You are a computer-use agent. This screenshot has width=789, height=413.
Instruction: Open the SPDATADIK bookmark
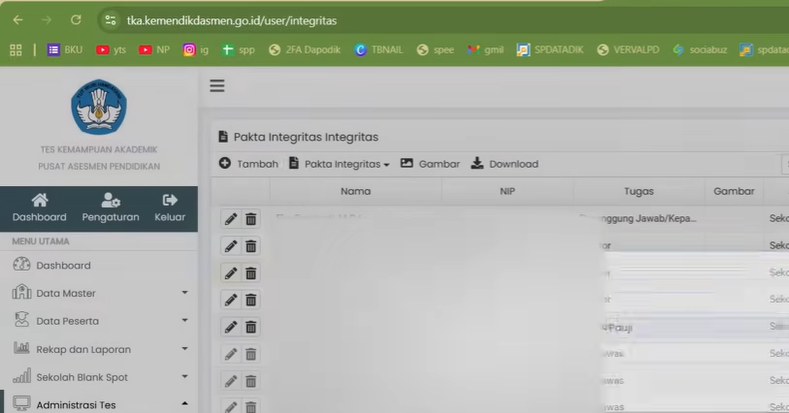coord(550,50)
